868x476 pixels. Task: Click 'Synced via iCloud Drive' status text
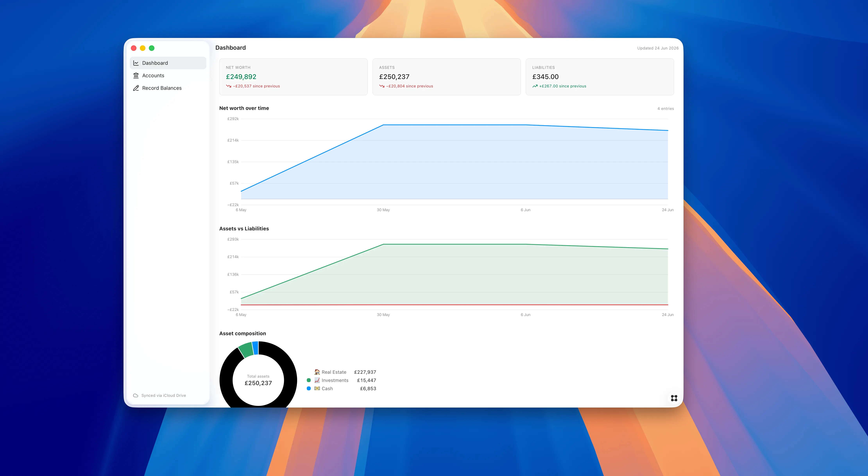163,395
